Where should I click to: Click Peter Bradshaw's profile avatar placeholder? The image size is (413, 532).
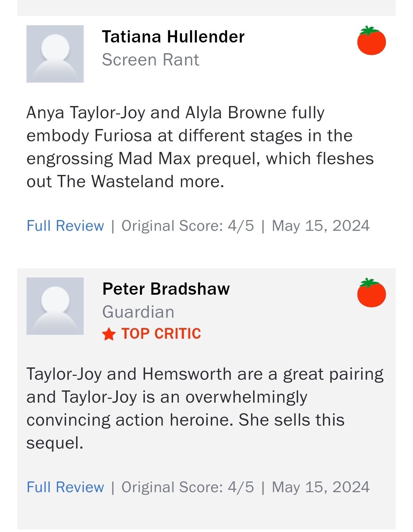[x=55, y=306]
